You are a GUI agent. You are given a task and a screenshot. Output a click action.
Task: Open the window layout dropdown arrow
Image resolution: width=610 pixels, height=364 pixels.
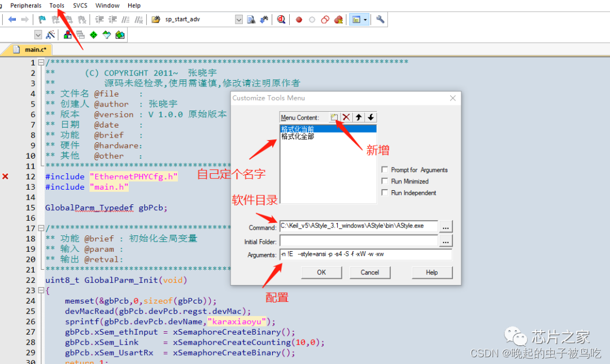365,19
